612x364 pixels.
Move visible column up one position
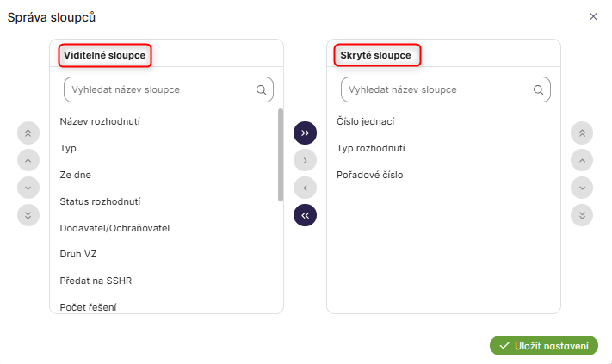click(x=28, y=161)
